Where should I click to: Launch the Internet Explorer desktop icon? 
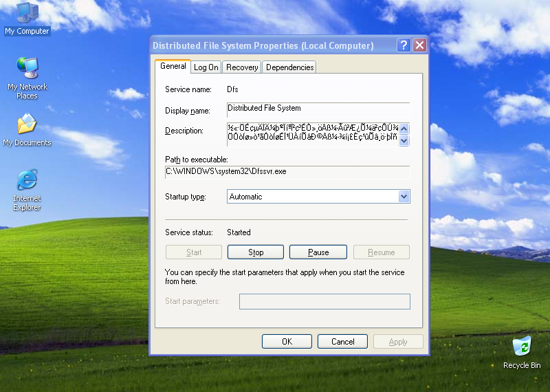tap(27, 190)
